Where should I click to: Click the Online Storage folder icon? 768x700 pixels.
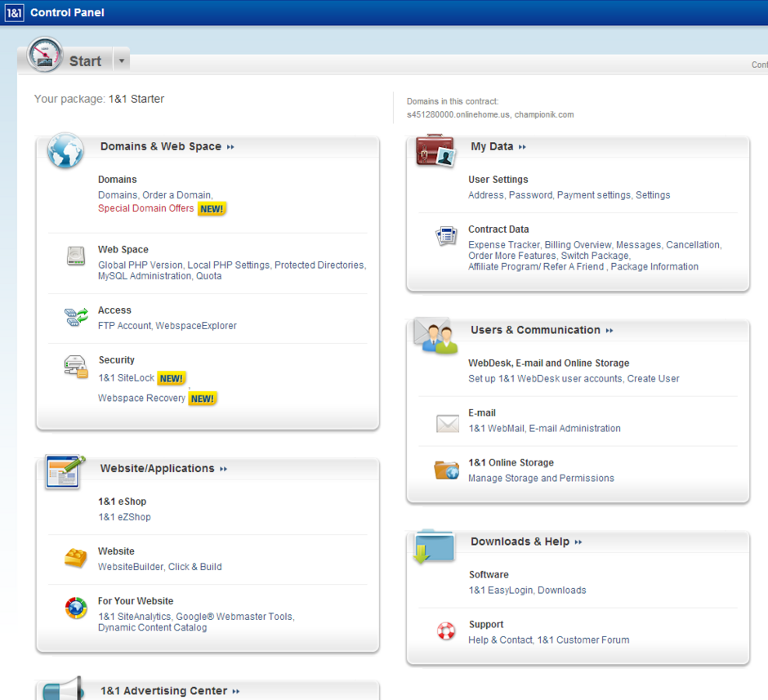pyautogui.click(x=446, y=470)
